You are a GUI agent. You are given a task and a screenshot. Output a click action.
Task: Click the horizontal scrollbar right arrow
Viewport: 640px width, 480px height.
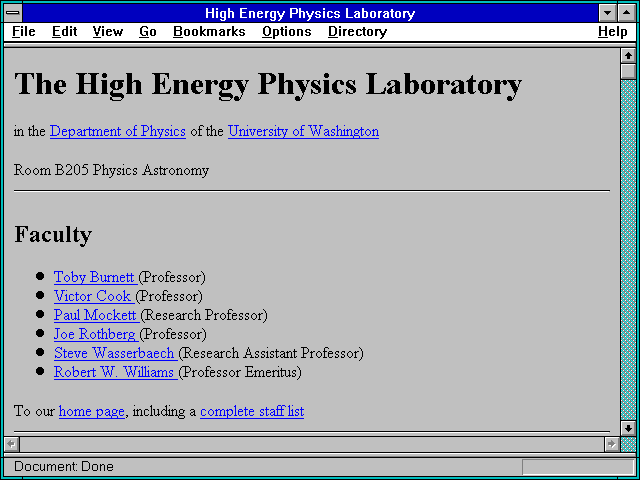(611, 444)
